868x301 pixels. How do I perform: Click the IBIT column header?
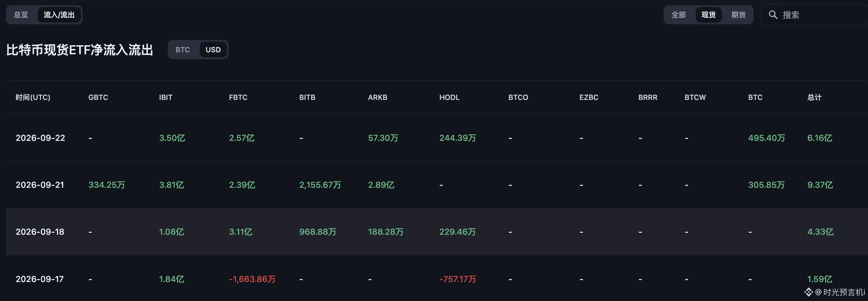[x=165, y=98]
